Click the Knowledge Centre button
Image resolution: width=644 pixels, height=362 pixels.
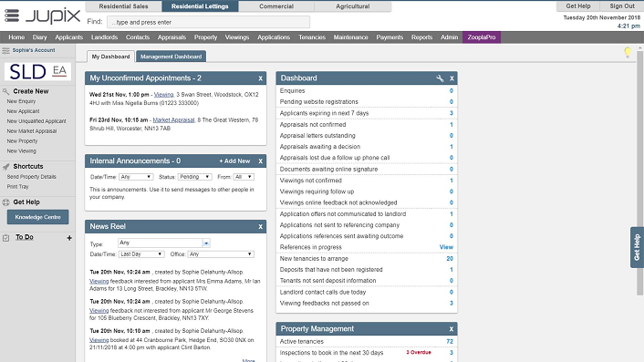click(x=37, y=217)
